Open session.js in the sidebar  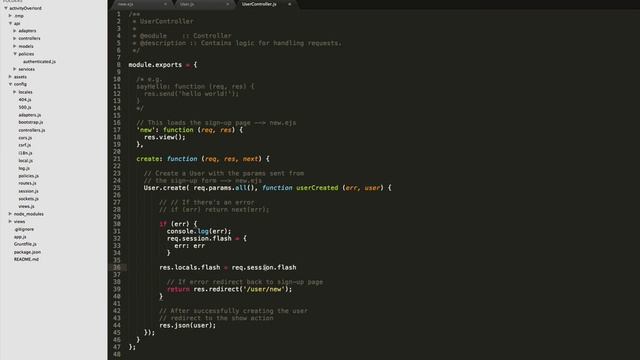[x=28, y=191]
